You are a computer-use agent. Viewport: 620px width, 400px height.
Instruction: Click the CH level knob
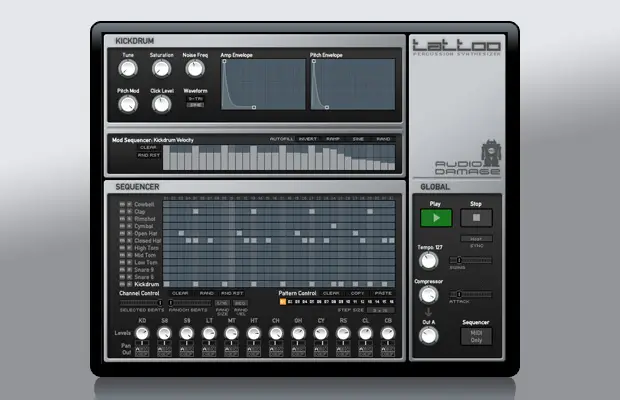point(276,333)
